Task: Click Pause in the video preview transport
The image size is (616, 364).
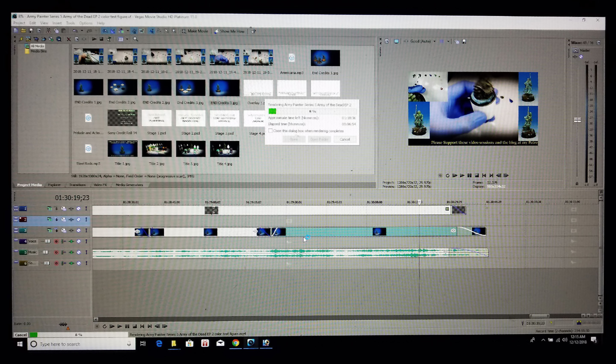Action: click(469, 175)
